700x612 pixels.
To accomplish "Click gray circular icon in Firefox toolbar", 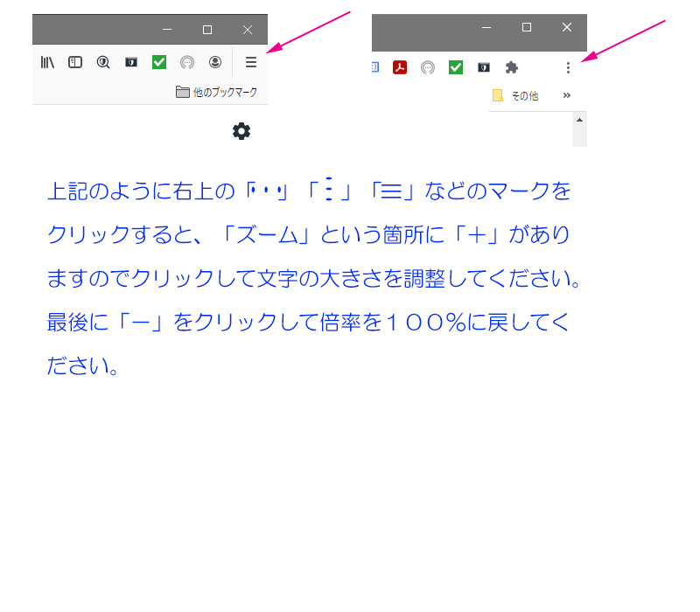I will point(186,62).
